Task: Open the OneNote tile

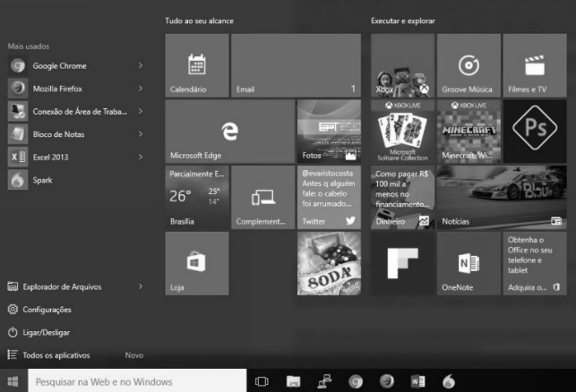Action: [469, 263]
